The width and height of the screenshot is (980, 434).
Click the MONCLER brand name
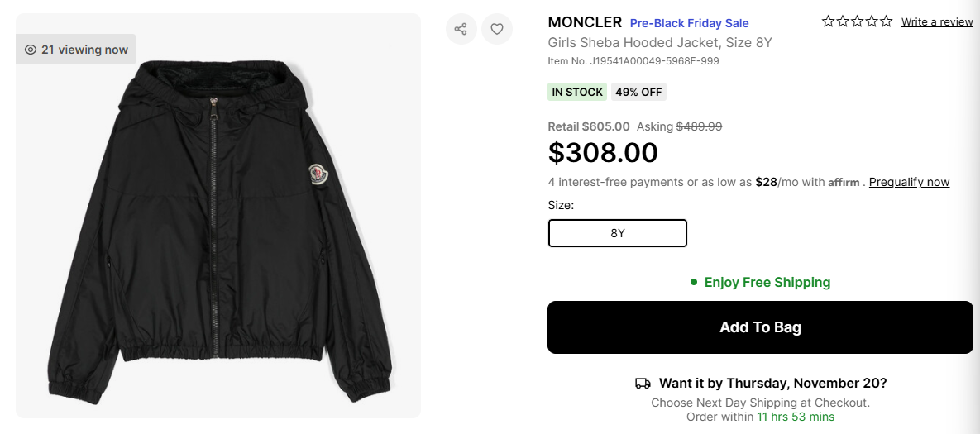(585, 22)
